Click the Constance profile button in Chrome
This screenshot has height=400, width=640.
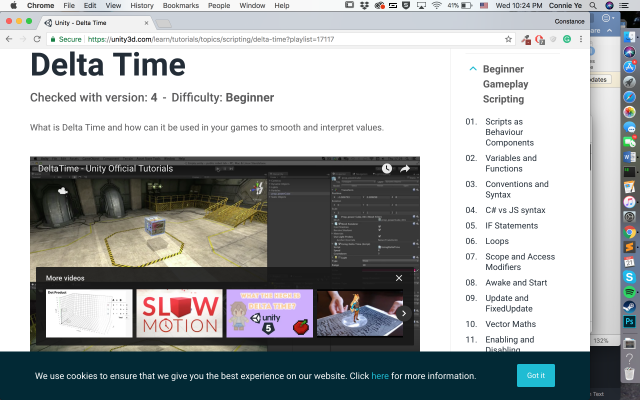(569, 21)
